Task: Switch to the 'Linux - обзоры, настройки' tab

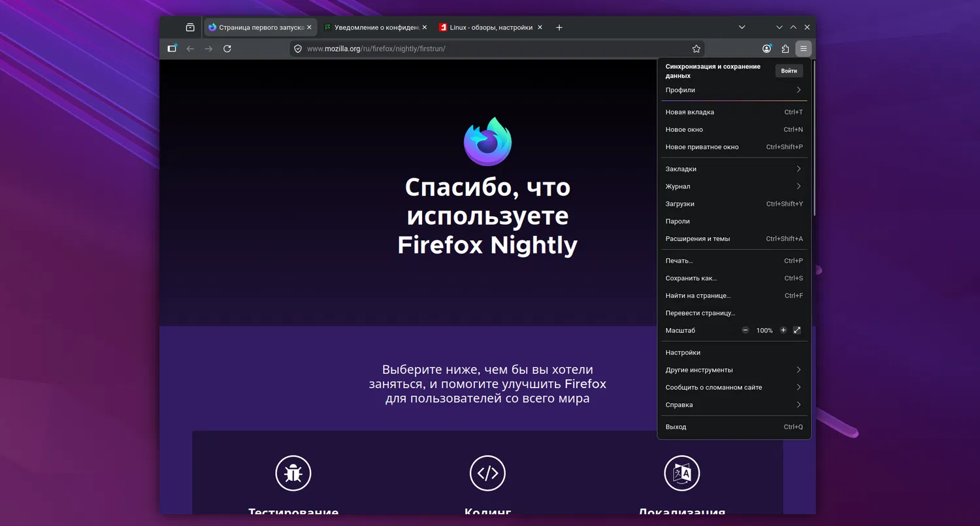Action: click(x=491, y=27)
